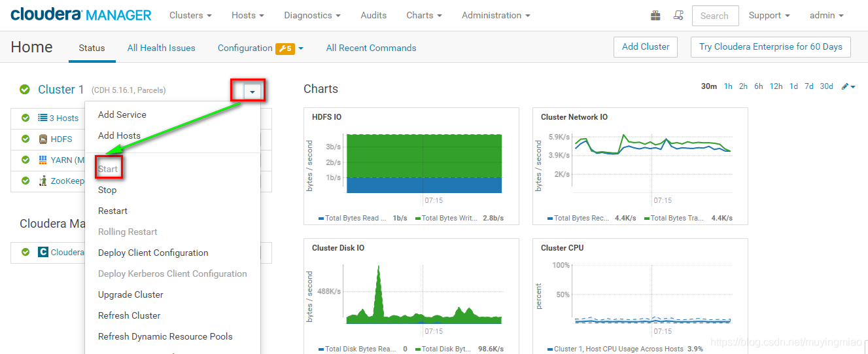868x354 pixels.
Task: Click the wrench configuration issues badge
Action: point(285,48)
